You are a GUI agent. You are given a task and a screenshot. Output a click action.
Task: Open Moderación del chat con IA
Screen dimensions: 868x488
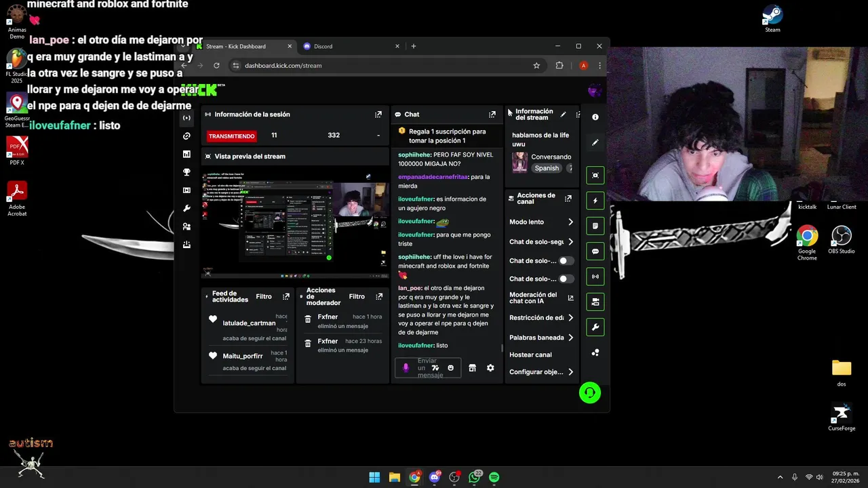point(542,298)
